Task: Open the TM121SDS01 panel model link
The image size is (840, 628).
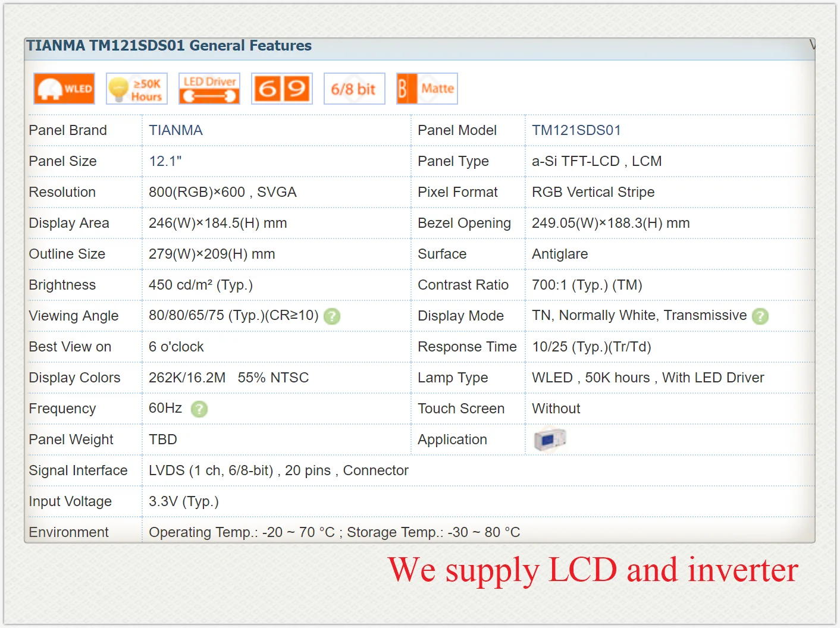Action: (x=576, y=130)
